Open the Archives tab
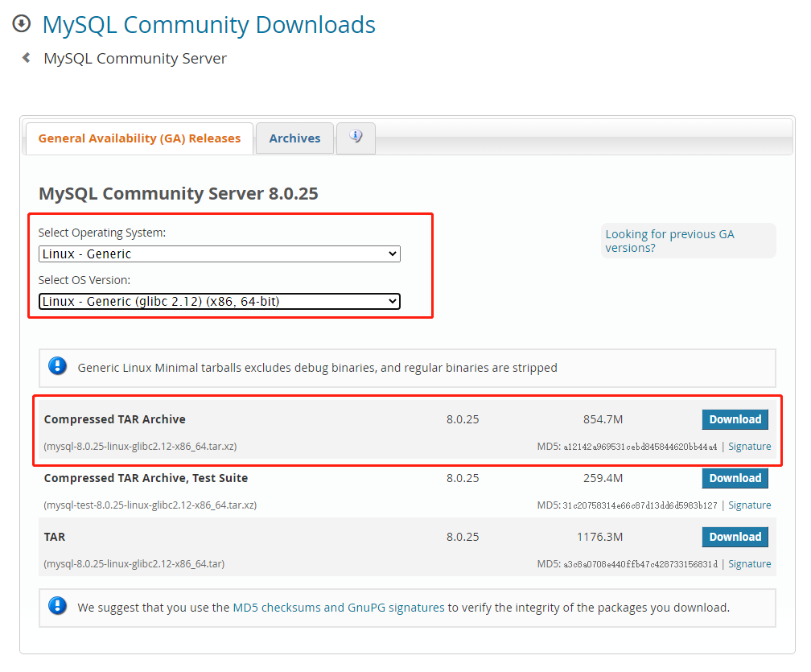 click(x=294, y=138)
